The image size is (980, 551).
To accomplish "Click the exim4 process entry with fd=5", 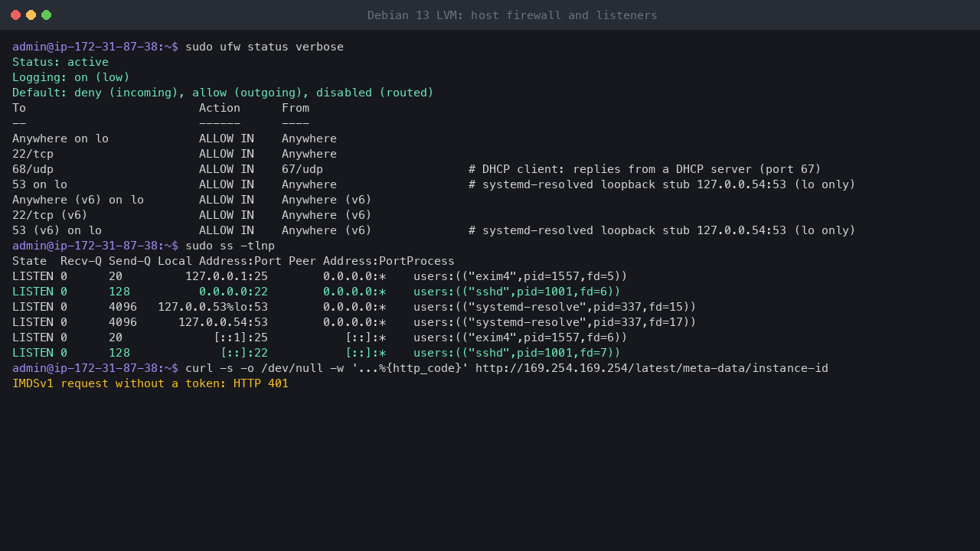I will pos(521,276).
